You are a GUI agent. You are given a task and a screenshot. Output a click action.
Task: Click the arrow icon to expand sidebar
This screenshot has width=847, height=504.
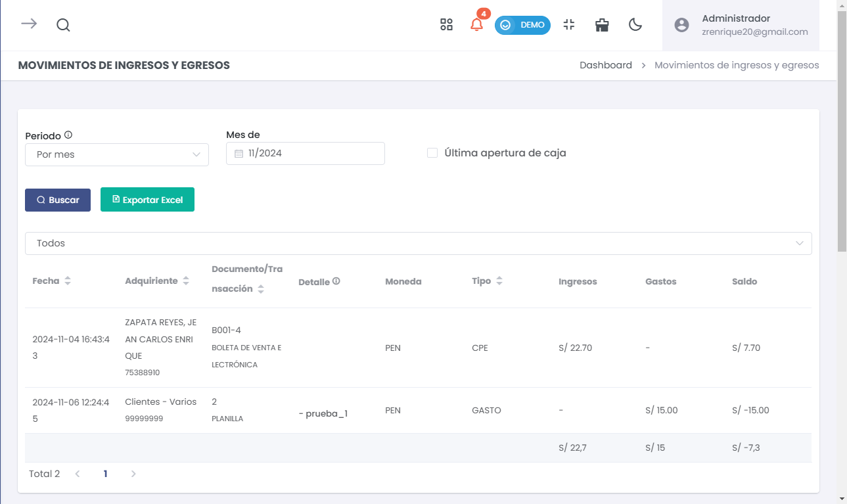pyautogui.click(x=28, y=24)
